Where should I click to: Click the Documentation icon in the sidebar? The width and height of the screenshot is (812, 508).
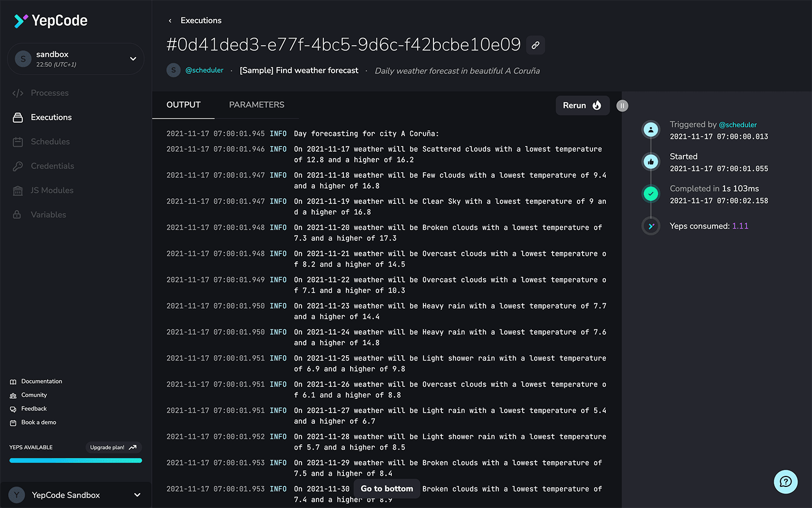pos(13,381)
